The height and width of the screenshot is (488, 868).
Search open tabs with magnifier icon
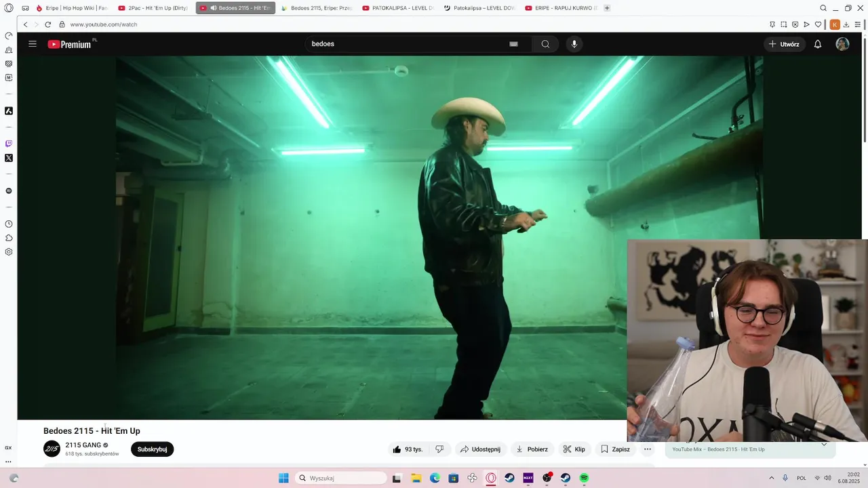pyautogui.click(x=823, y=8)
